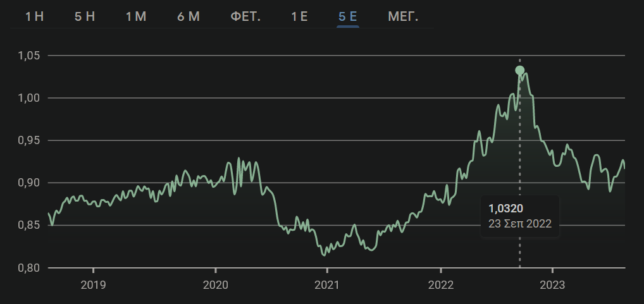Click the 1,00 y-axis label

(x=28, y=98)
